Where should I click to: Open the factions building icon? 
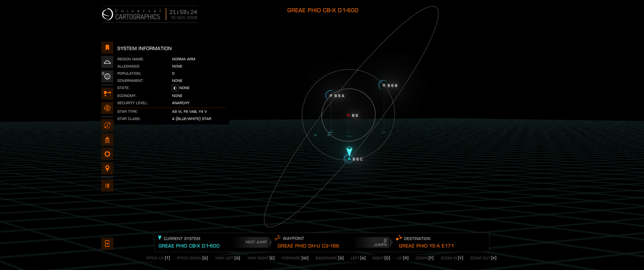107,140
